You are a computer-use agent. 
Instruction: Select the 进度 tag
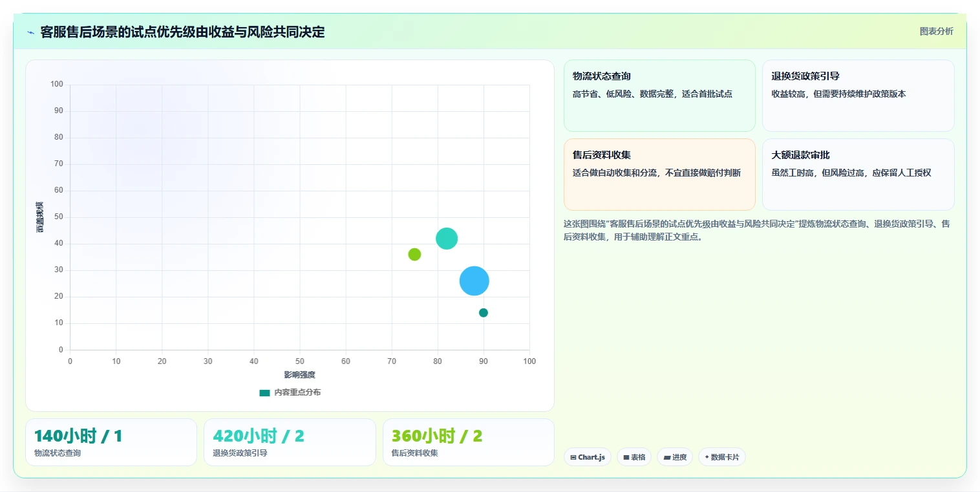tap(675, 457)
